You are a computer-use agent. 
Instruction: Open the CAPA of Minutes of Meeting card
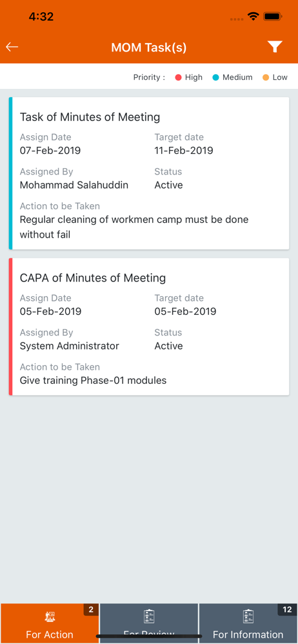[x=149, y=327]
